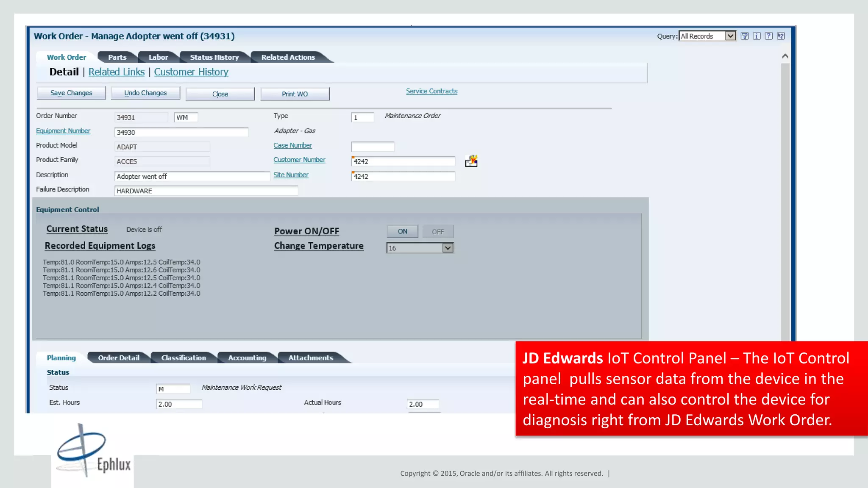
Task: Click log line with Amps:12.4
Action: click(122, 286)
